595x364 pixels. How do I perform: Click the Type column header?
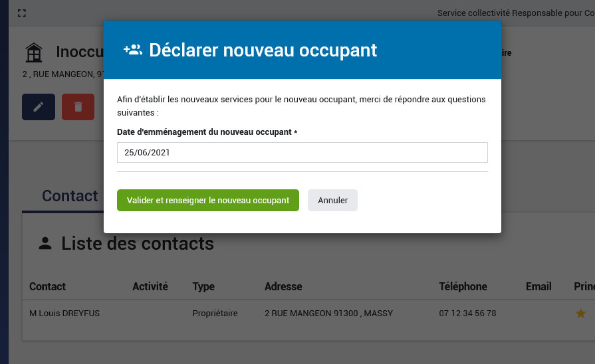point(203,287)
